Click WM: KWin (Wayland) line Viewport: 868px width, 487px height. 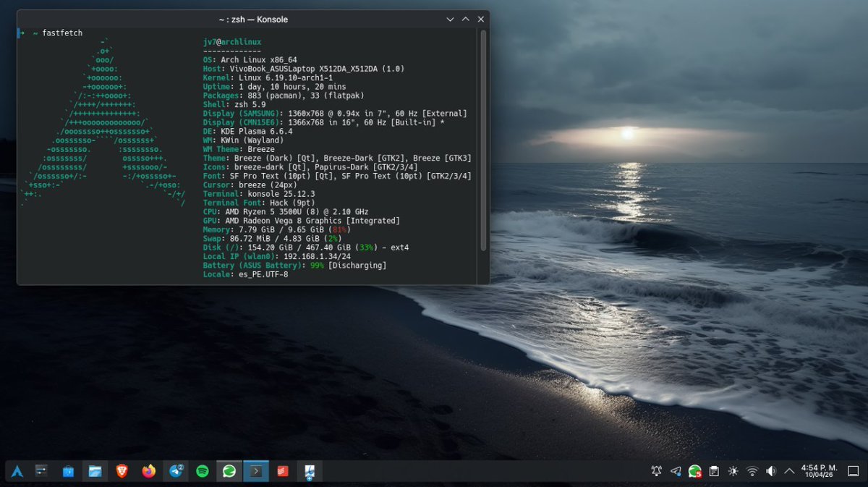click(x=243, y=140)
